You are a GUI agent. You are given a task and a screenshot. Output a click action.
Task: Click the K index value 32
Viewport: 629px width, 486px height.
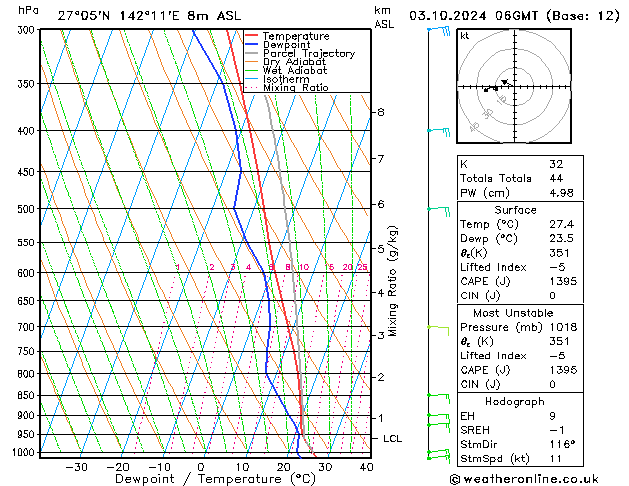click(556, 164)
